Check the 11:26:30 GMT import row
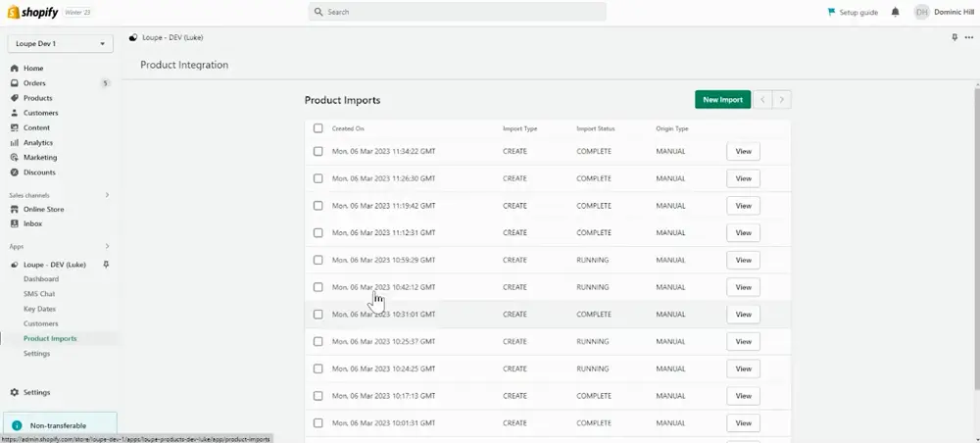This screenshot has width=980, height=443. pyautogui.click(x=318, y=178)
